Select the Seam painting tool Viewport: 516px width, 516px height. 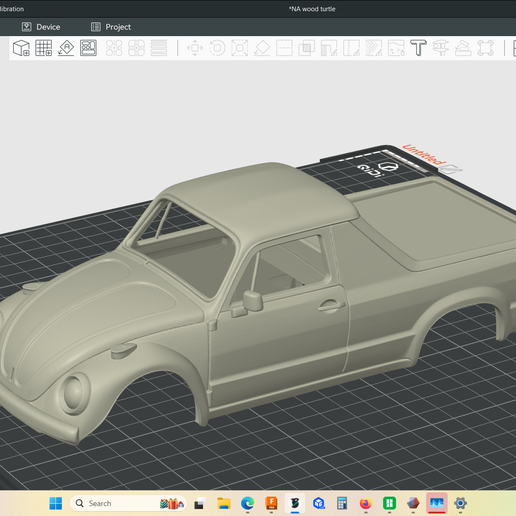(x=351, y=48)
